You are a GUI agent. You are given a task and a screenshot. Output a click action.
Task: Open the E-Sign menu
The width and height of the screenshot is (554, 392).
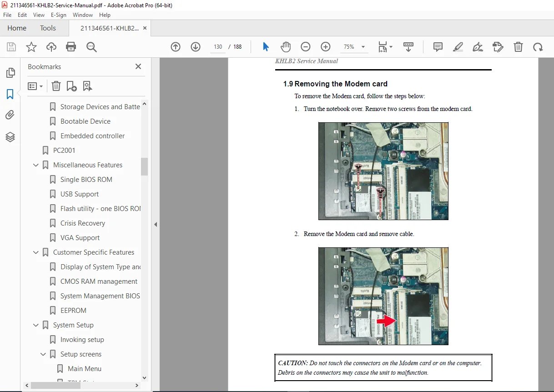59,15
